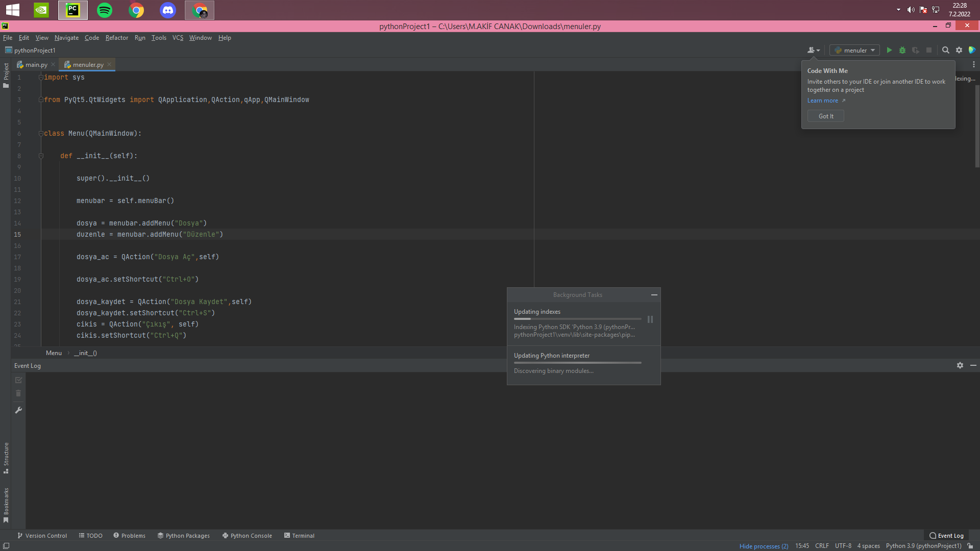Collapse class Menu fold marker
Image resolution: width=980 pixels, height=551 pixels.
click(41, 134)
